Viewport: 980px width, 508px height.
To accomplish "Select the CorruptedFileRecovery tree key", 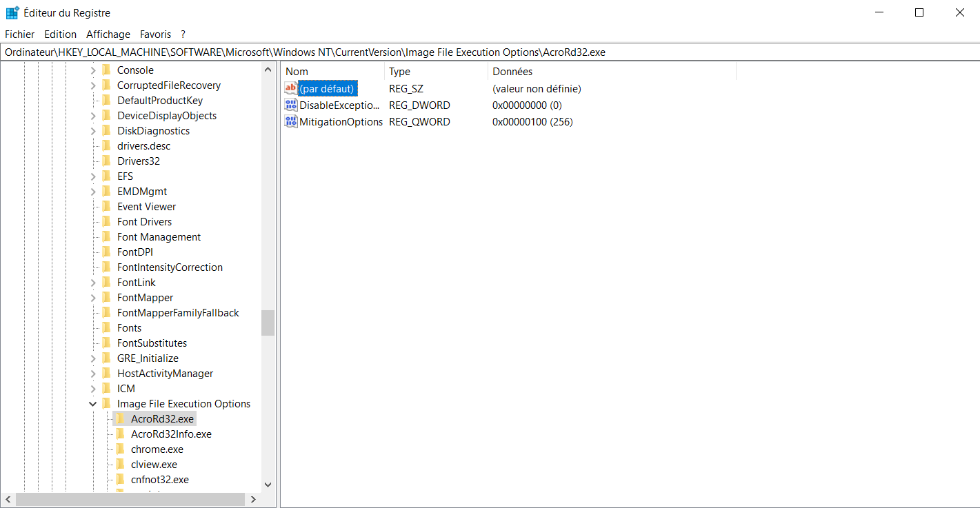I will click(x=169, y=85).
